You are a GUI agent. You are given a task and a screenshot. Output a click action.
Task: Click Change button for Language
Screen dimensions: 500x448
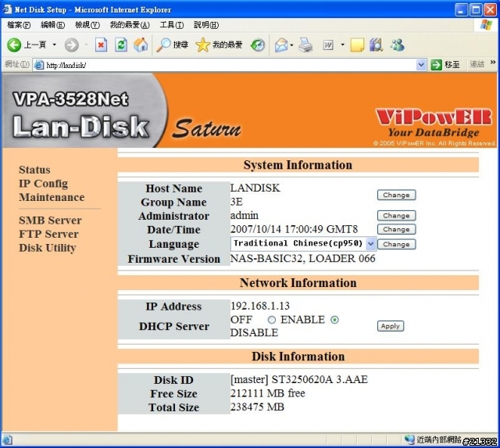point(396,244)
